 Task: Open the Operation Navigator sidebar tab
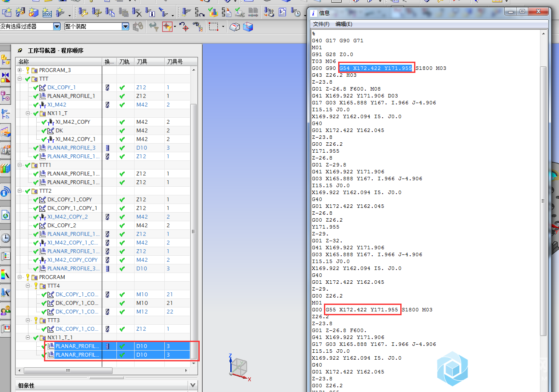click(6, 114)
